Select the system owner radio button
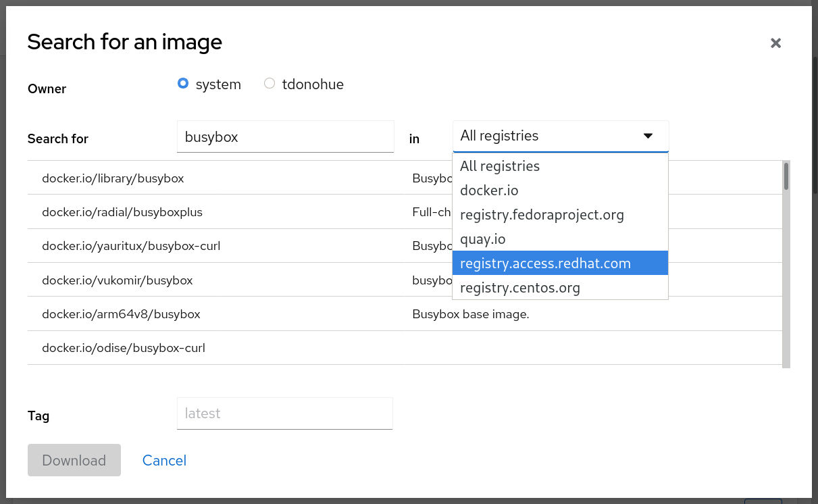818x504 pixels. coord(182,84)
